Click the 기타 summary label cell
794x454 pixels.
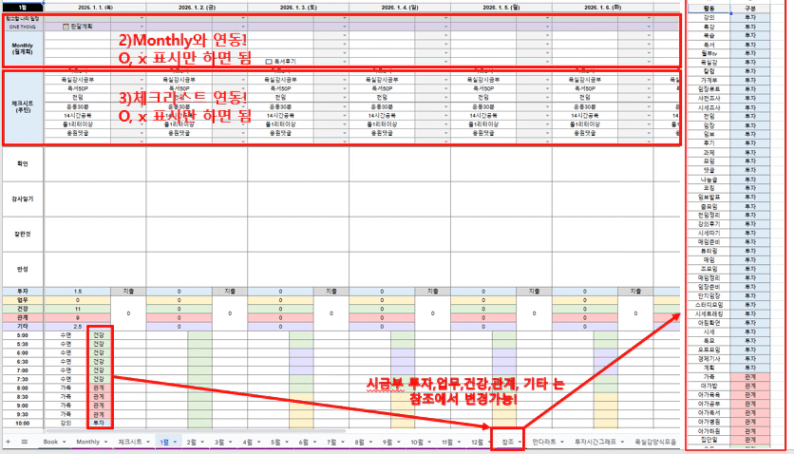pyautogui.click(x=22, y=326)
